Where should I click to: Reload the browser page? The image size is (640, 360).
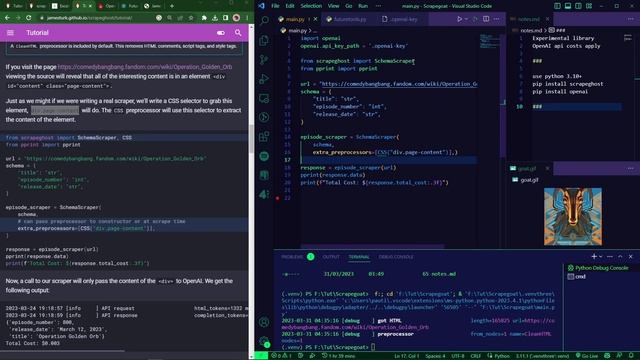pos(28,18)
